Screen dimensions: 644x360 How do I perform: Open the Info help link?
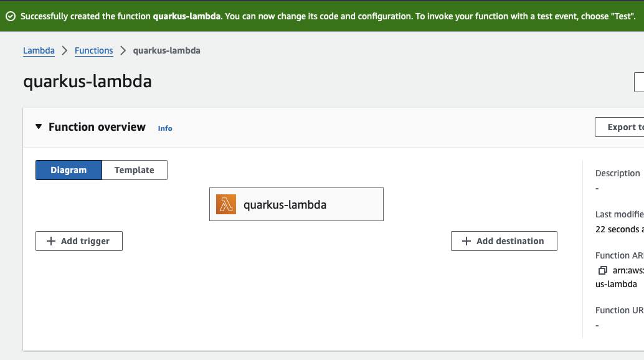pos(165,128)
